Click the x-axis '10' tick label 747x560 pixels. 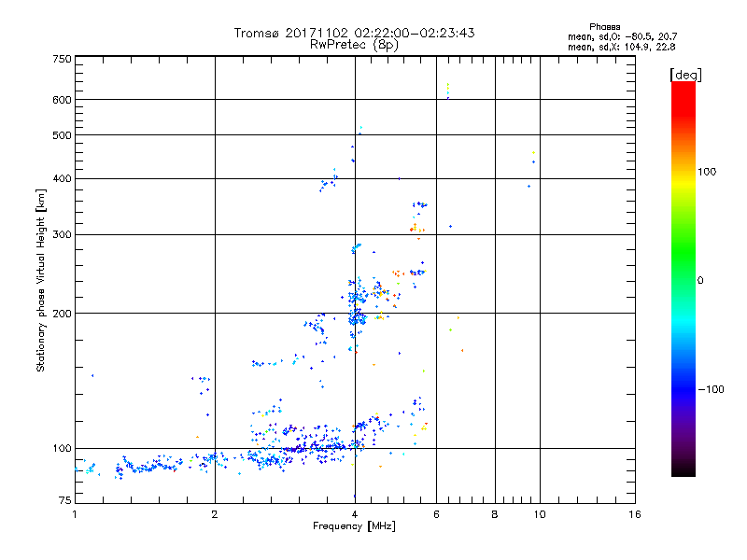[x=540, y=514]
